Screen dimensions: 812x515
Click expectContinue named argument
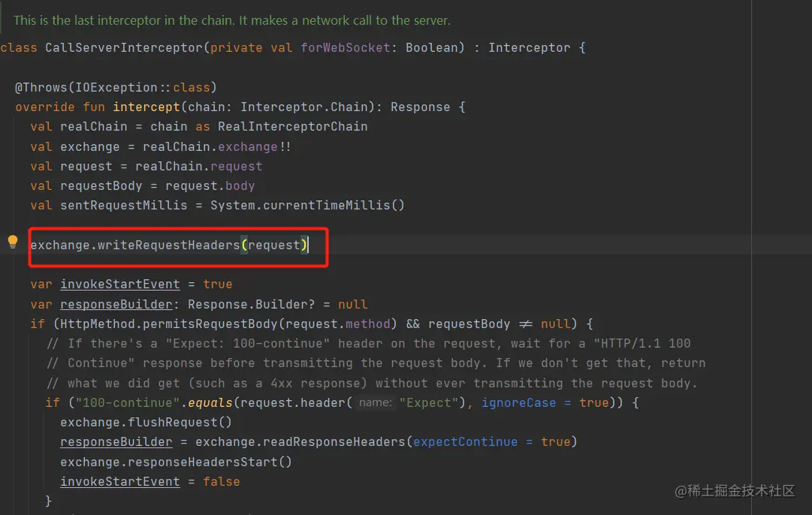click(x=465, y=442)
